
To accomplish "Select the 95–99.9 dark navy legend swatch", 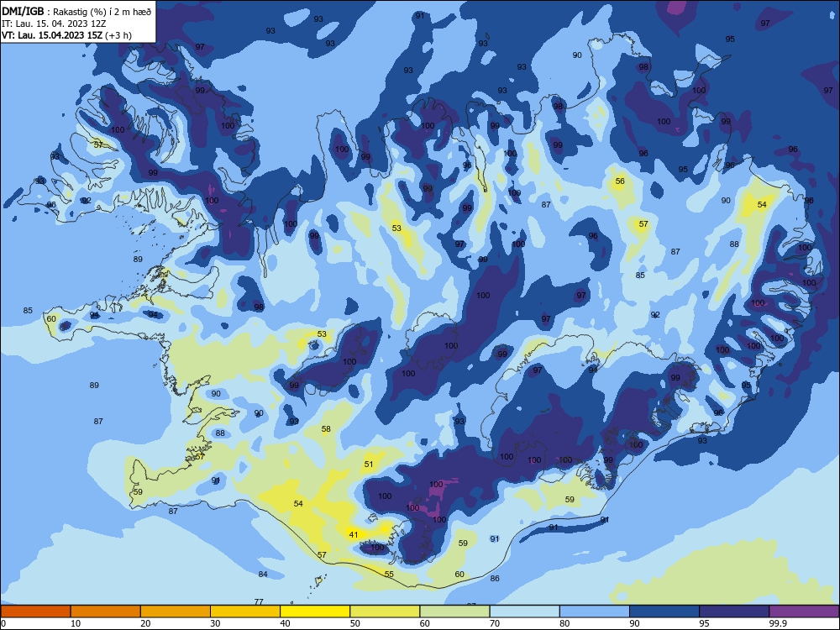I will click(734, 612).
